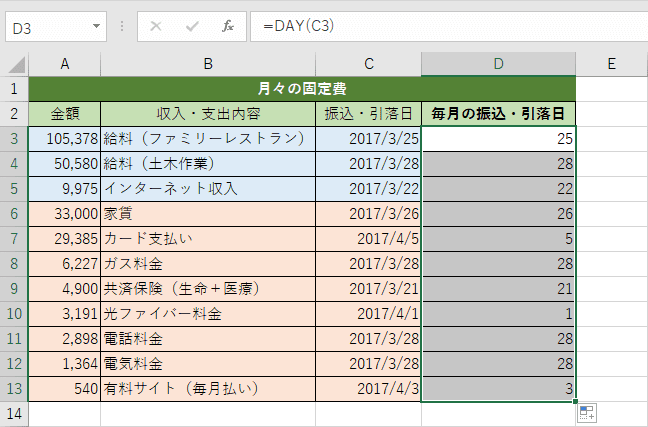This screenshot has width=648, height=427.
Task: Select column D header
Action: (x=498, y=64)
